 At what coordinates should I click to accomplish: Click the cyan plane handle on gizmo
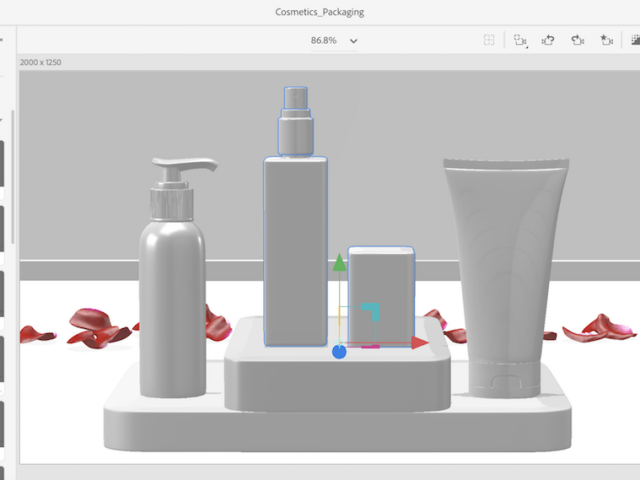pyautogui.click(x=371, y=312)
